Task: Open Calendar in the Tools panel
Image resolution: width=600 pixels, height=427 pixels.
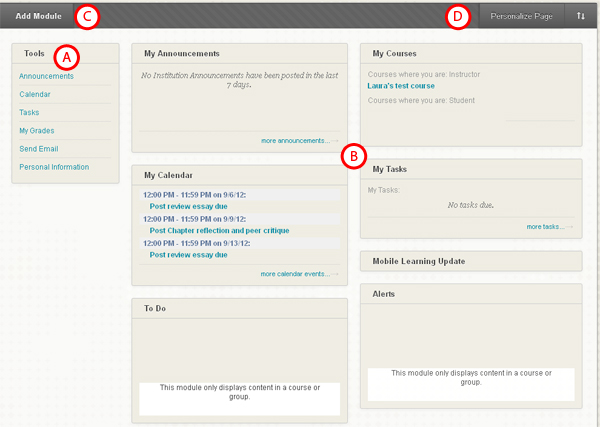Action: click(x=35, y=94)
